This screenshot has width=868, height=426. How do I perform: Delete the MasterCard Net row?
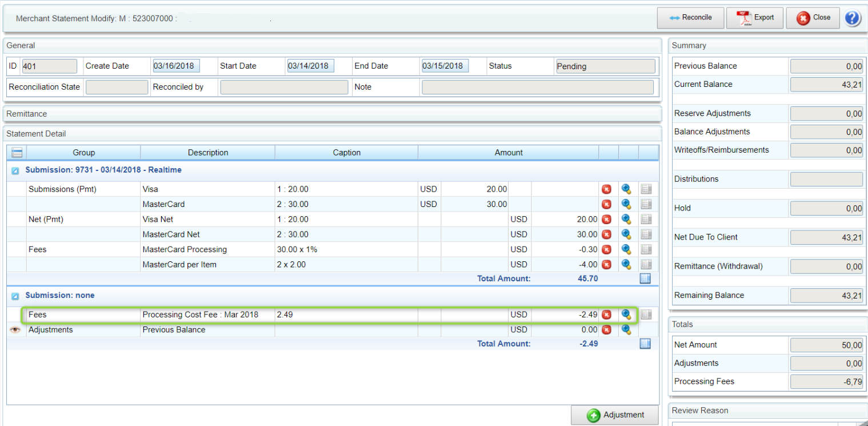(x=606, y=234)
